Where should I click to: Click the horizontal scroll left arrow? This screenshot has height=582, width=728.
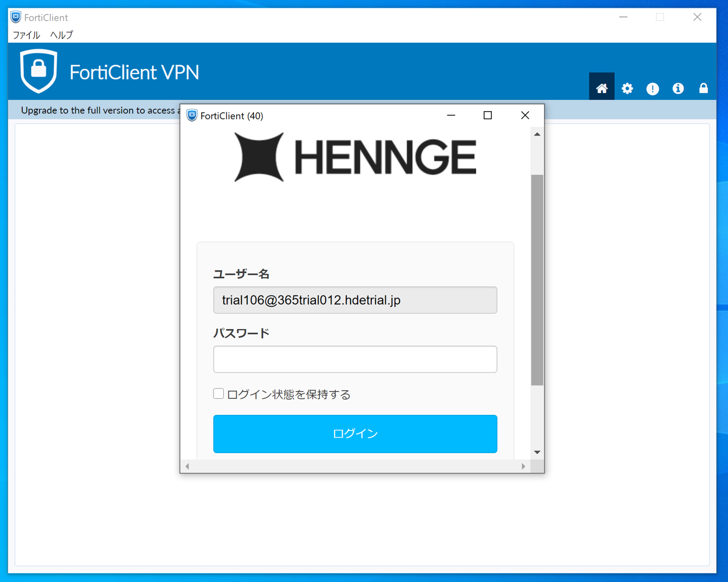pos(187,466)
